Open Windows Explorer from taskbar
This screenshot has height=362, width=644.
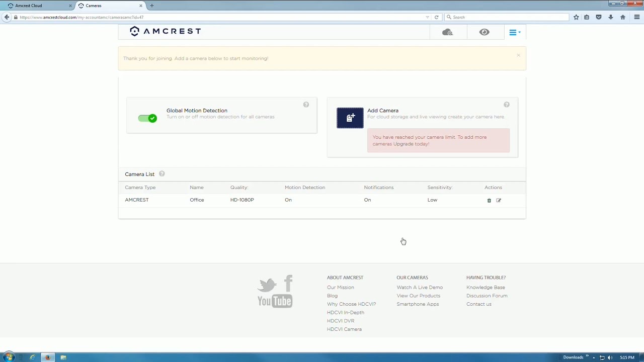pyautogui.click(x=63, y=357)
